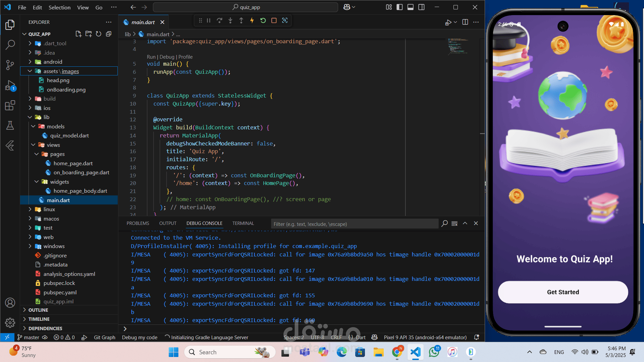This screenshot has width=644, height=362.
Task: Toggle the bottom panel layout button
Action: 410,7
